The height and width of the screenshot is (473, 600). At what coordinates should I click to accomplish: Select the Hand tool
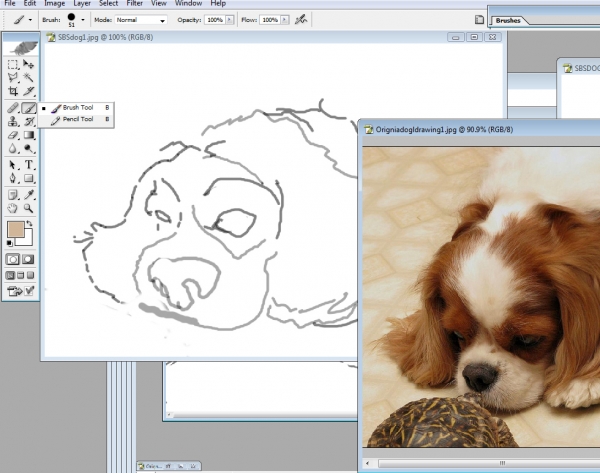coord(13,208)
